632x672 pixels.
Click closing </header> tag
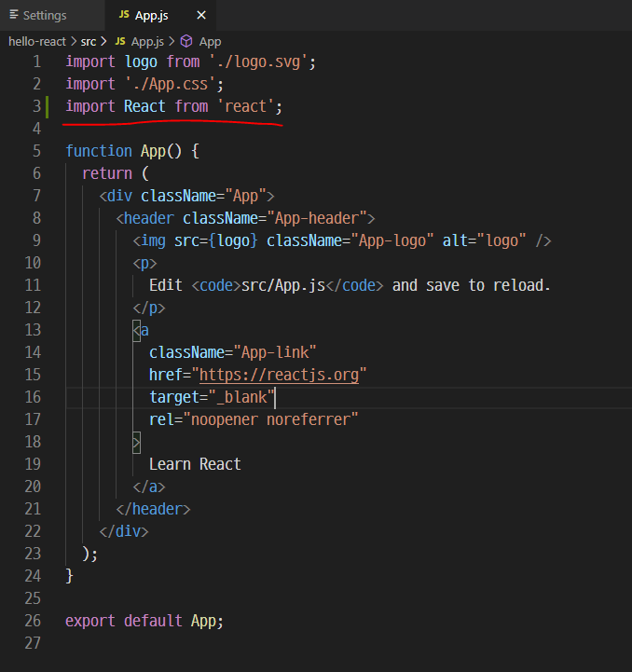click(x=153, y=509)
